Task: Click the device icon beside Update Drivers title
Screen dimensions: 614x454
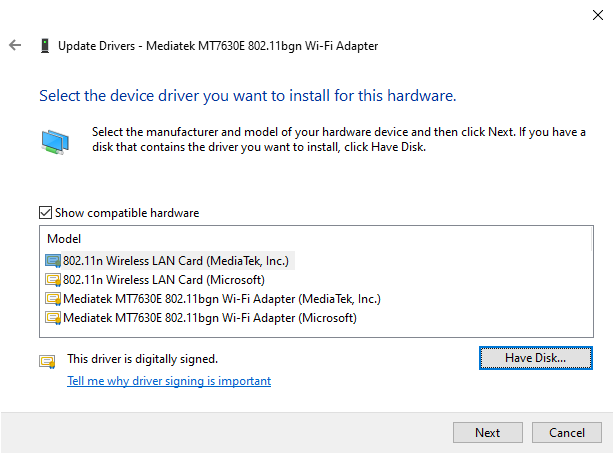Action: click(x=45, y=46)
